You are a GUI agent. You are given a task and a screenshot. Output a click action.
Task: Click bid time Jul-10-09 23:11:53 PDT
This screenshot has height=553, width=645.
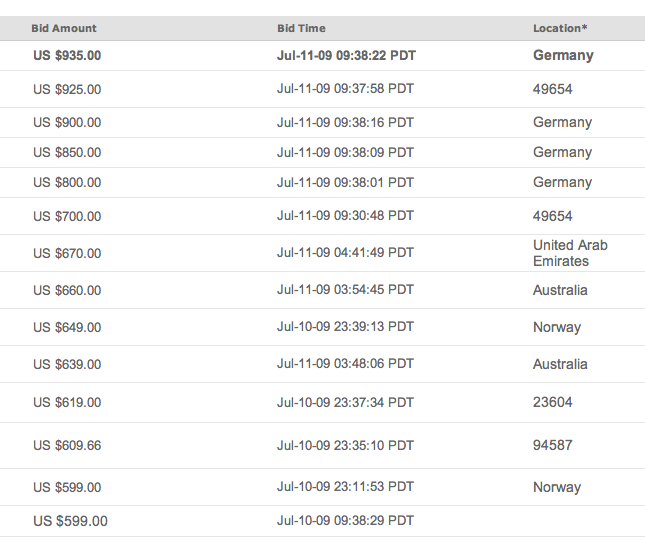tap(345, 488)
